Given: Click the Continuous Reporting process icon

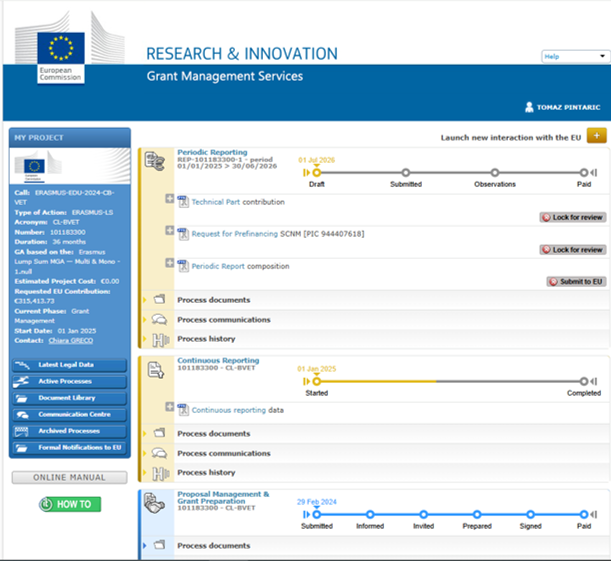Looking at the screenshot, I should (x=156, y=370).
